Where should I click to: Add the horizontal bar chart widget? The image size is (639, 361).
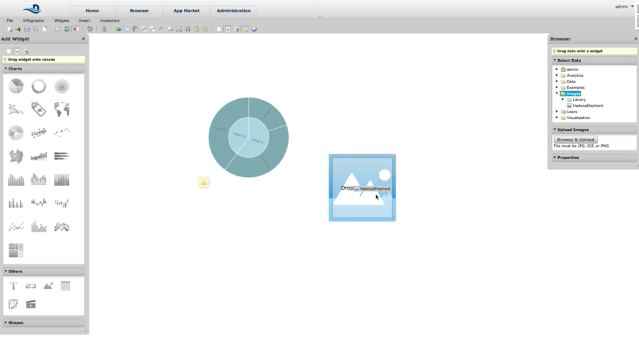tap(62, 156)
